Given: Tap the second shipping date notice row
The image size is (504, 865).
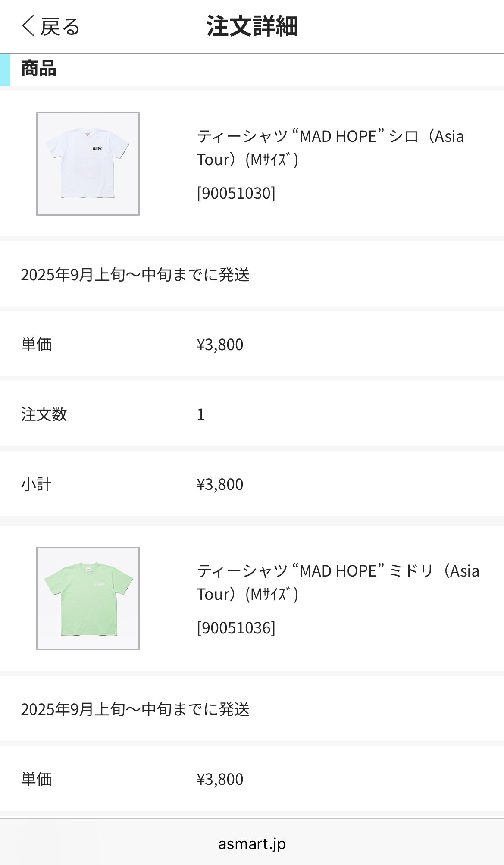Looking at the screenshot, I should [252, 709].
